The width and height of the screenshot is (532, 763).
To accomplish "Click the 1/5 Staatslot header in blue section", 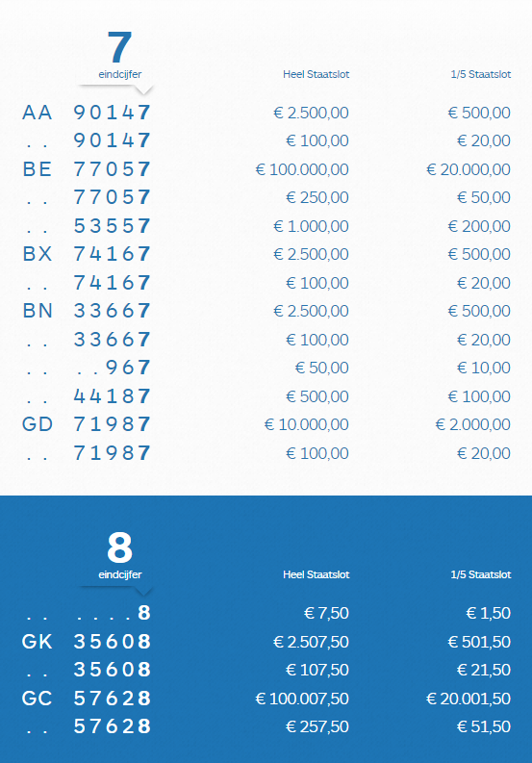I will coord(481,574).
